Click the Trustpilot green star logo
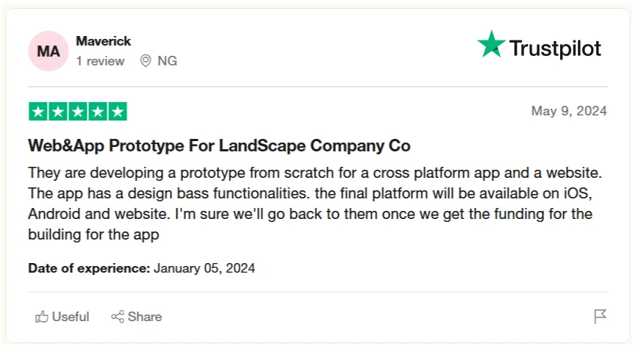 pyautogui.click(x=491, y=44)
